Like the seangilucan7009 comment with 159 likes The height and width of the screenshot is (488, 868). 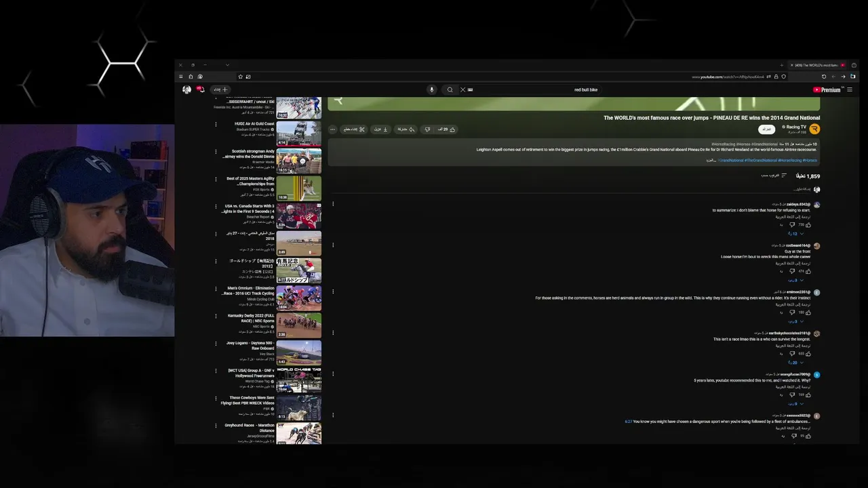coord(808,394)
